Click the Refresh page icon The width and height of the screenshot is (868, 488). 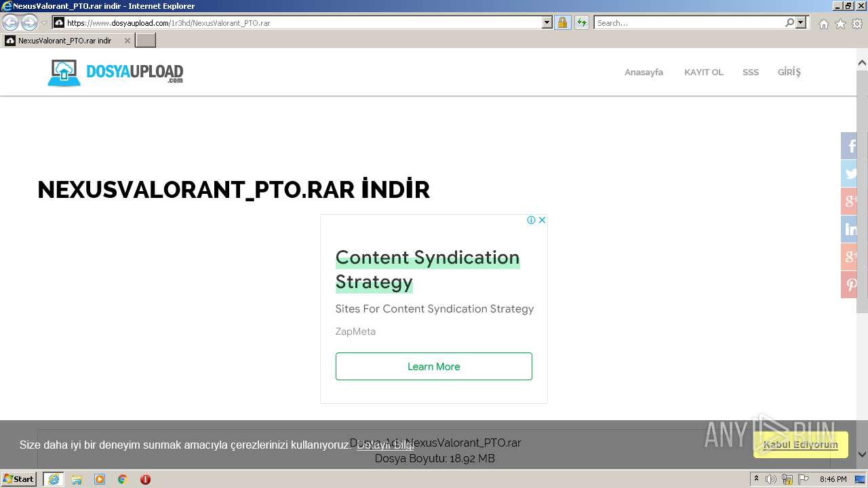coord(581,23)
